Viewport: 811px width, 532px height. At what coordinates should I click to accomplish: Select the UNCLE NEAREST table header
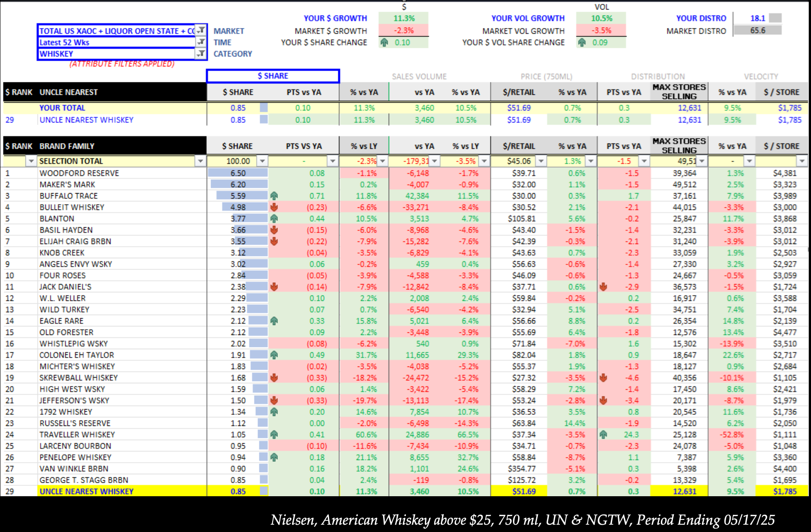click(x=68, y=92)
